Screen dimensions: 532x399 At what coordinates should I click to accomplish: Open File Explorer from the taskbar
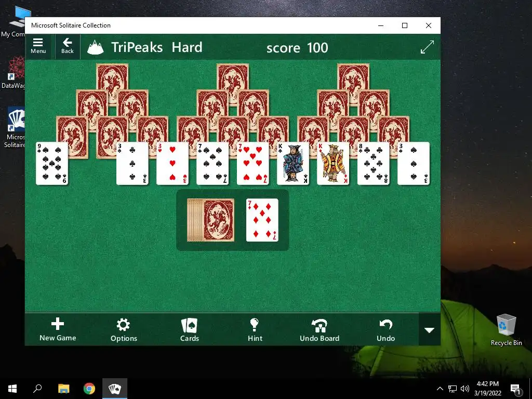[x=63, y=389]
